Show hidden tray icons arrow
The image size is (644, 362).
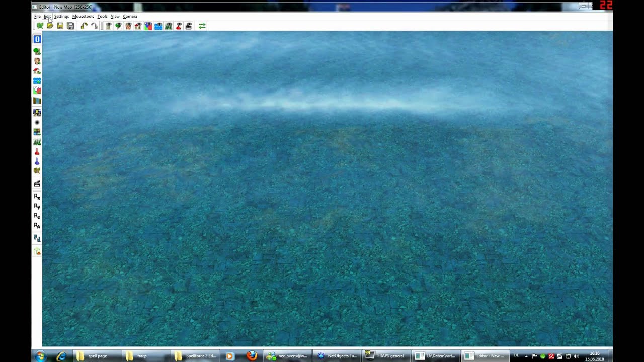coord(526,356)
